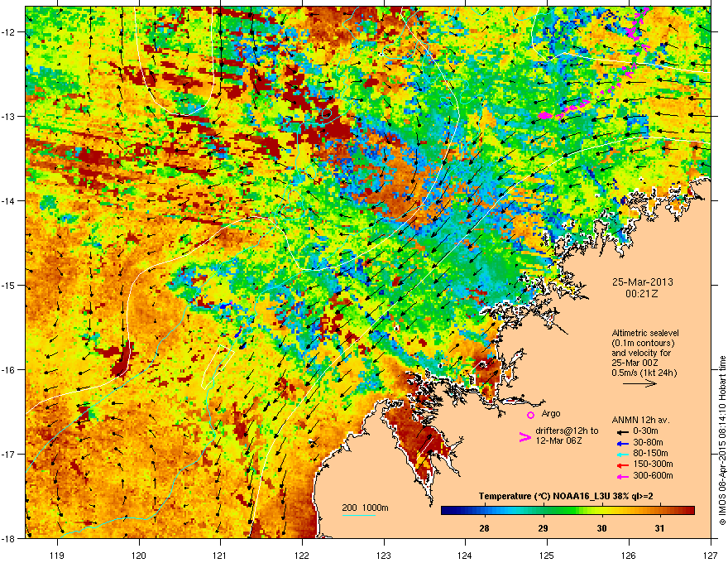Click the '0.5m/s (1kt 24h)' text
Image resolution: width=728 pixels, height=563 pixels.
tap(644, 373)
